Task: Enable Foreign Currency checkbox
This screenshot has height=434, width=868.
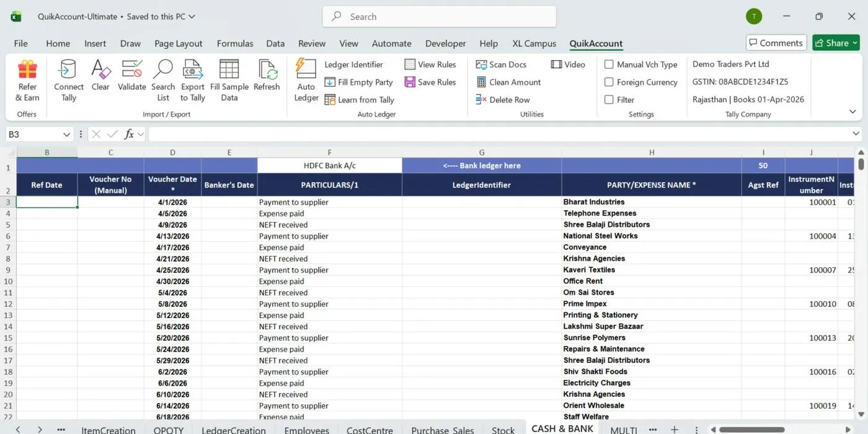Action: [609, 82]
